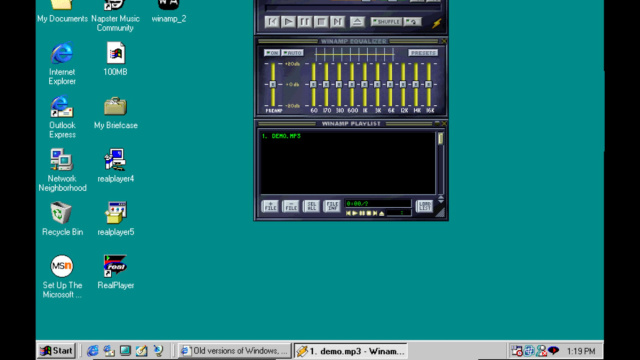Click mini eject button in playlist window

[382, 213]
